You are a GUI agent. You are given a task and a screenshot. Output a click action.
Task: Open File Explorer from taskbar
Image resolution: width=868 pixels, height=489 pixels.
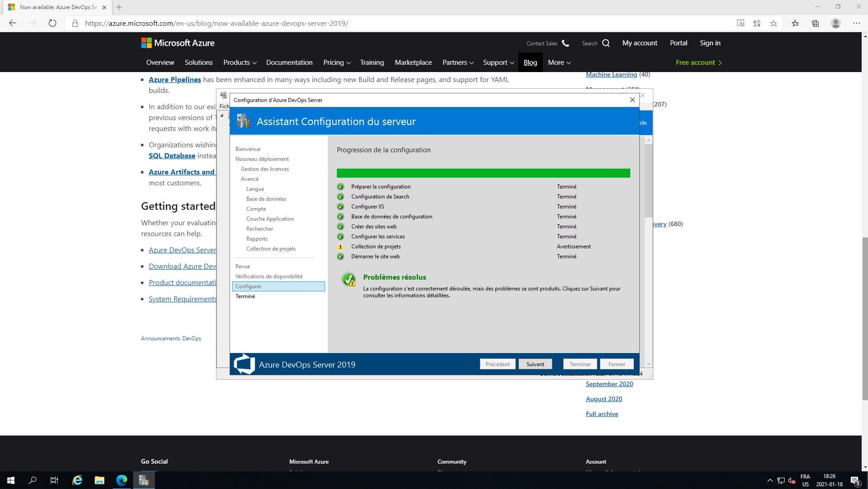coord(99,480)
